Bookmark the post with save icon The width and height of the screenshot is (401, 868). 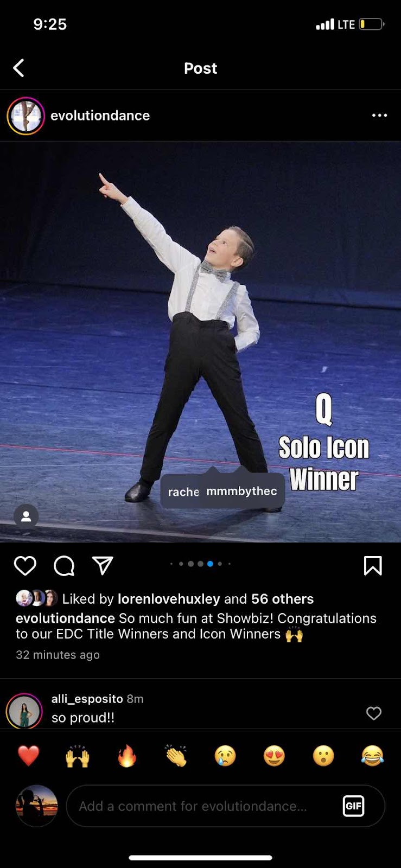[x=373, y=566]
